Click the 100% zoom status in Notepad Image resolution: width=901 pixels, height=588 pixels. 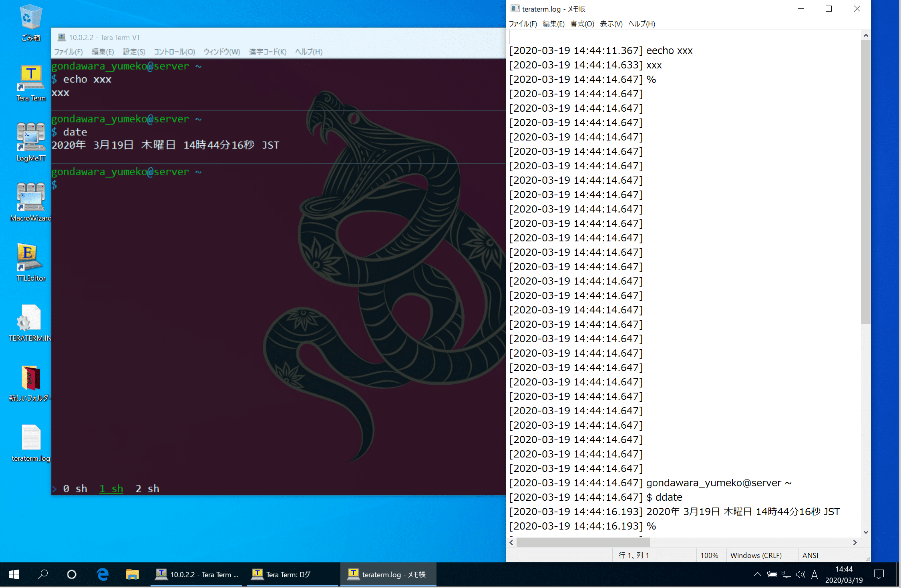(x=709, y=555)
